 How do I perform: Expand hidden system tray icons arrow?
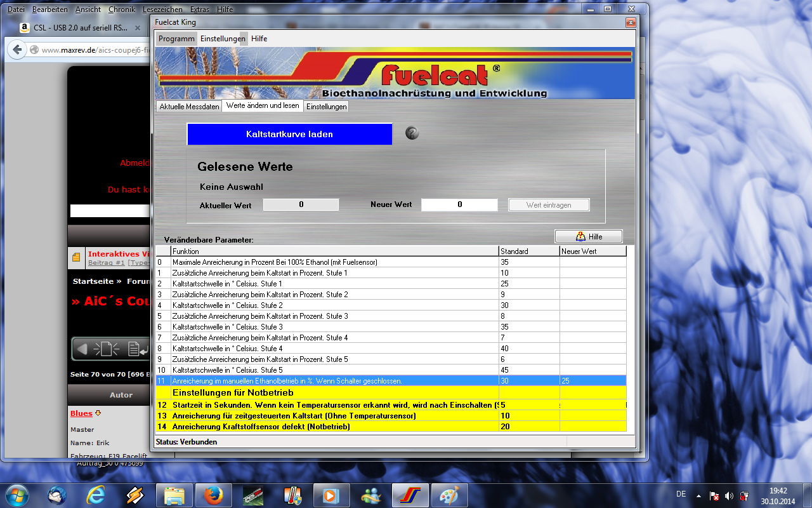point(699,495)
